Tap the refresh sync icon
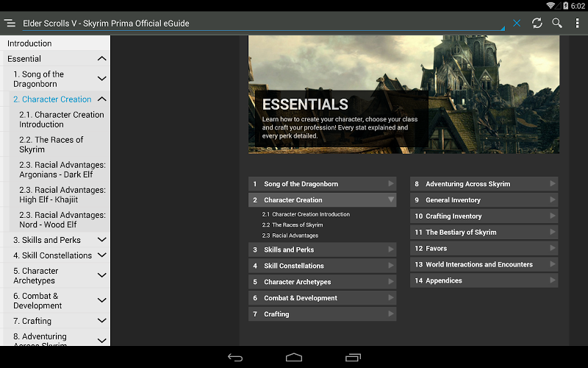 (x=537, y=24)
